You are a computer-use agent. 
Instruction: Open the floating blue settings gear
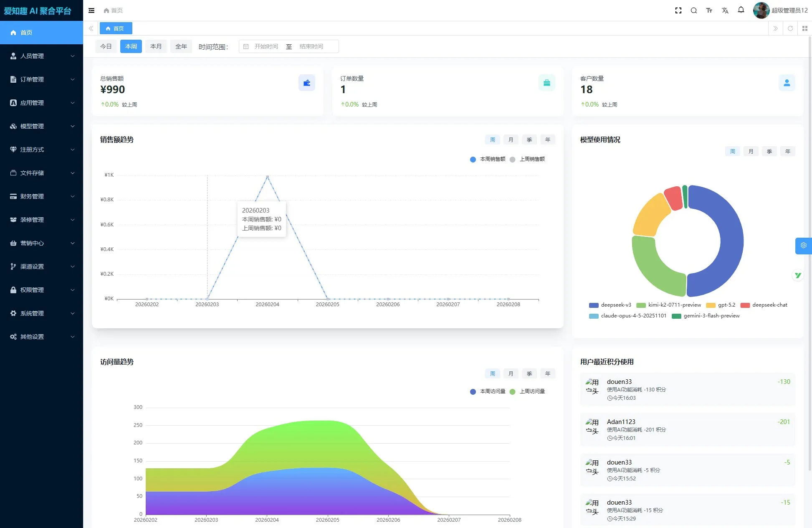click(x=803, y=246)
